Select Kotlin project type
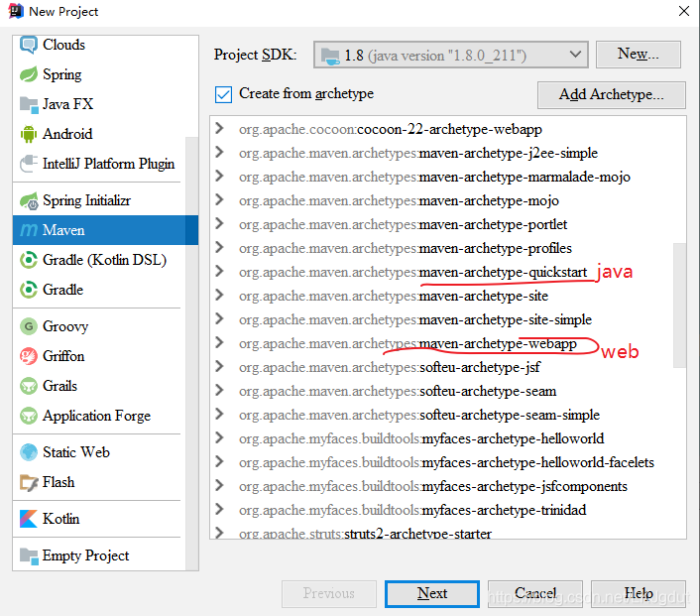 [x=99, y=519]
